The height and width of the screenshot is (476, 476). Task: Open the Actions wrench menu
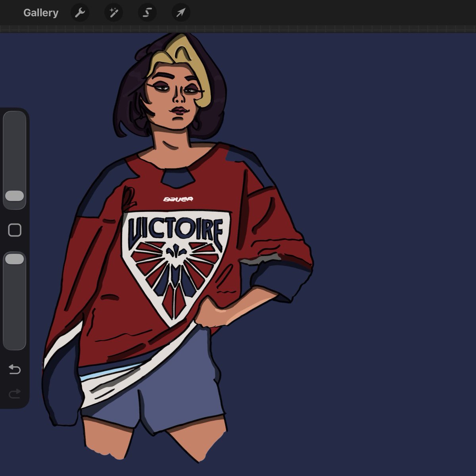point(80,13)
